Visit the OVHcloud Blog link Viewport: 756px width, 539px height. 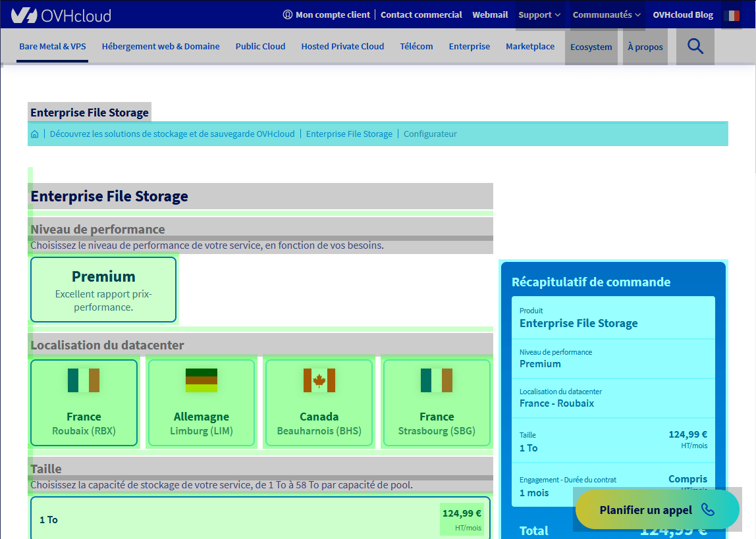click(x=683, y=14)
